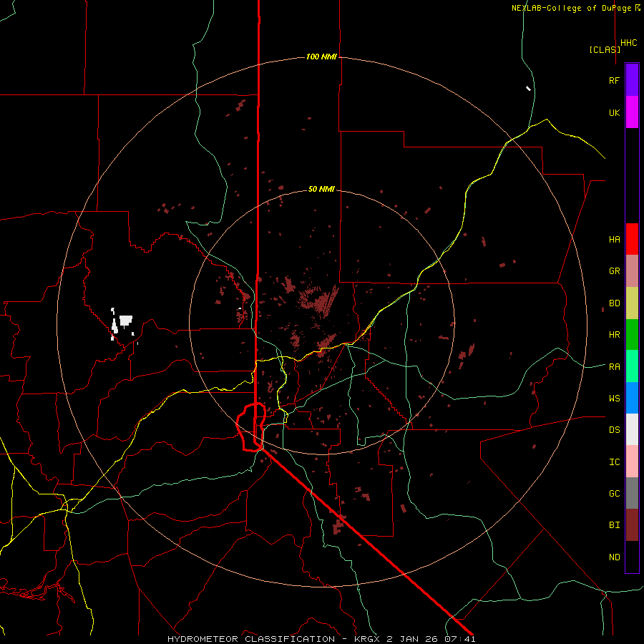The height and width of the screenshot is (644, 644).
Task: Click the HR legend label
Action: click(614, 335)
